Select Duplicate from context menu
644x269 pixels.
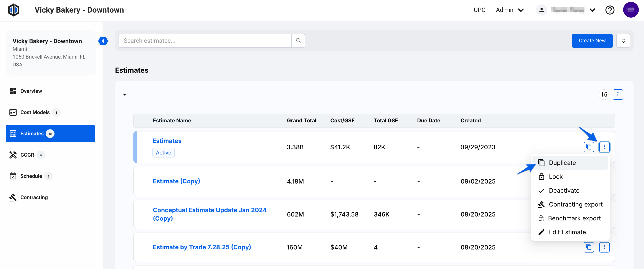click(562, 163)
